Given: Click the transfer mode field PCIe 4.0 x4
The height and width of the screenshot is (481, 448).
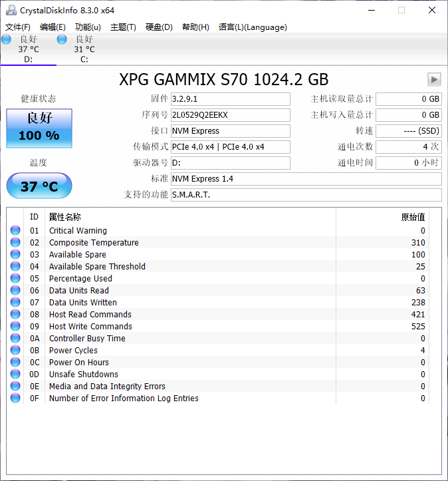Looking at the screenshot, I should pos(231,147).
